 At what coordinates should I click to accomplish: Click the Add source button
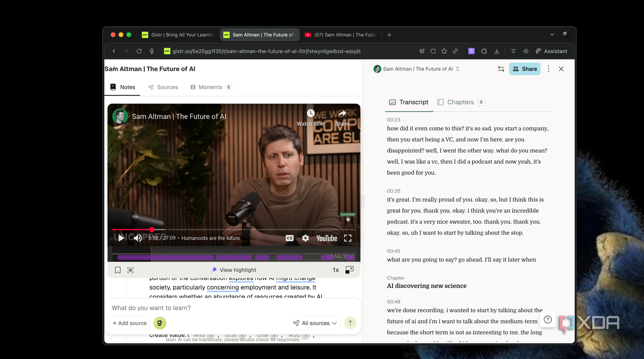pos(129,323)
